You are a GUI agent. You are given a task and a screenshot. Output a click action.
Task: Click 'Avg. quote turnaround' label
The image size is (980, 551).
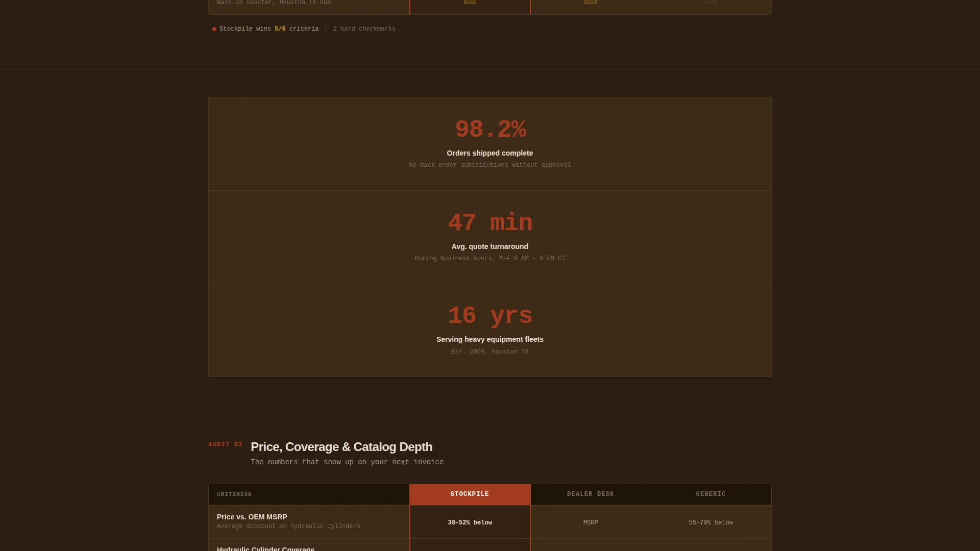(490, 246)
